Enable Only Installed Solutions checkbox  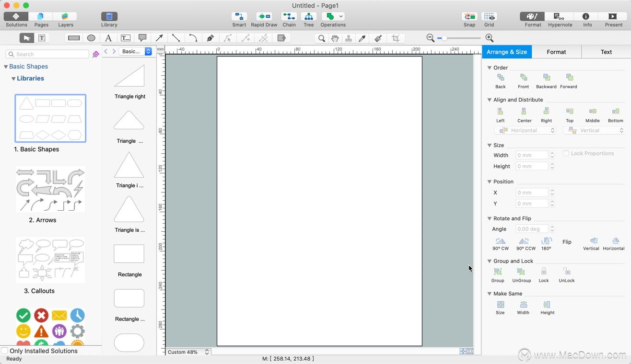(5, 351)
